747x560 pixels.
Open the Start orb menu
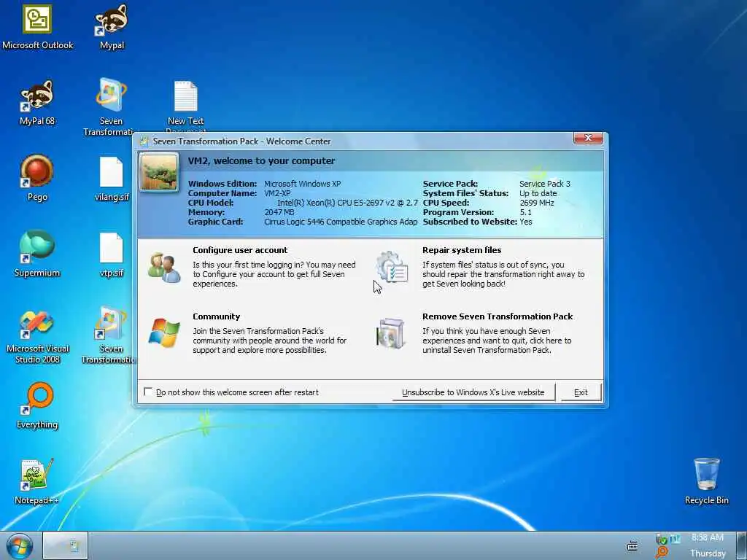[x=19, y=545]
